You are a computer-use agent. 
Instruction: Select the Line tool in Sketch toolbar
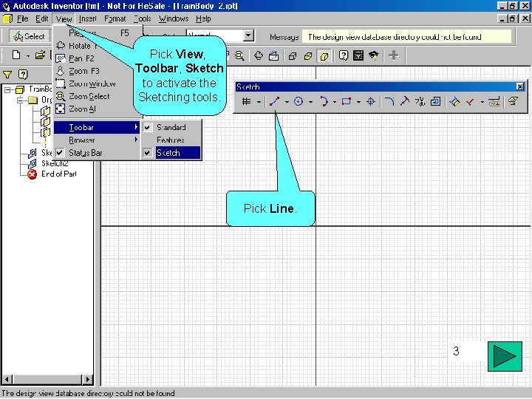tap(274, 101)
